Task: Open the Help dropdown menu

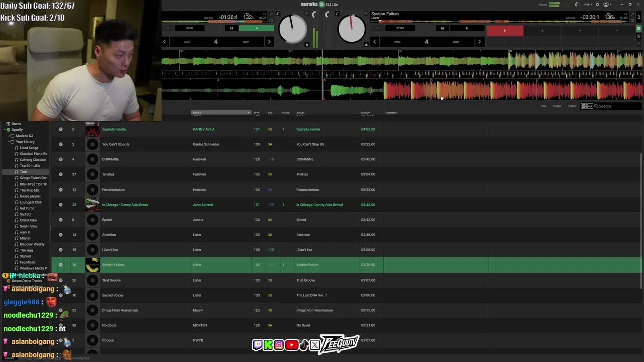Action: 588,4
